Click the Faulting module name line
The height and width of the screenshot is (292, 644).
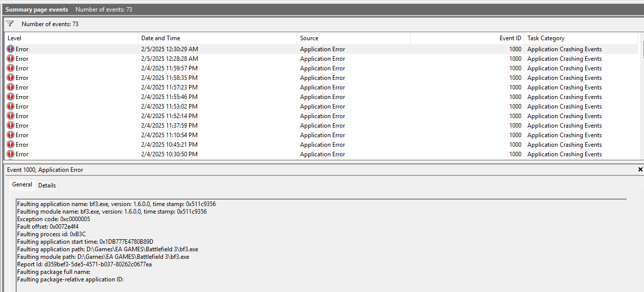tap(112, 212)
